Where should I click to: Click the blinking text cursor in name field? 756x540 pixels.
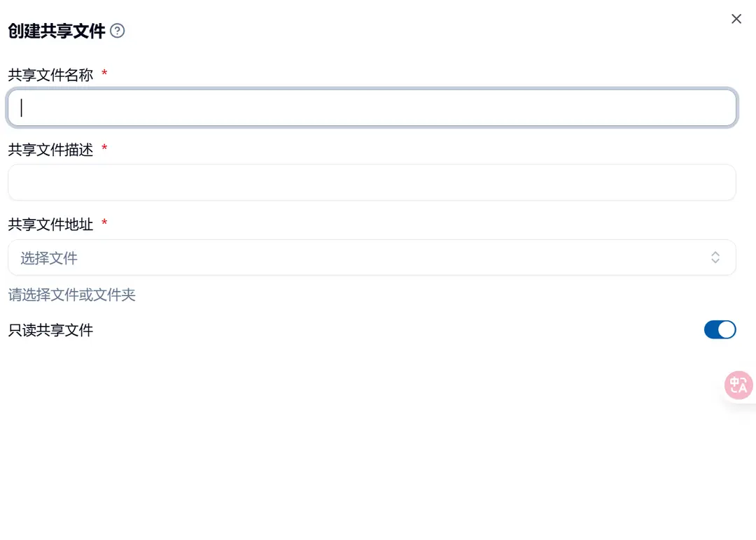pos(21,108)
